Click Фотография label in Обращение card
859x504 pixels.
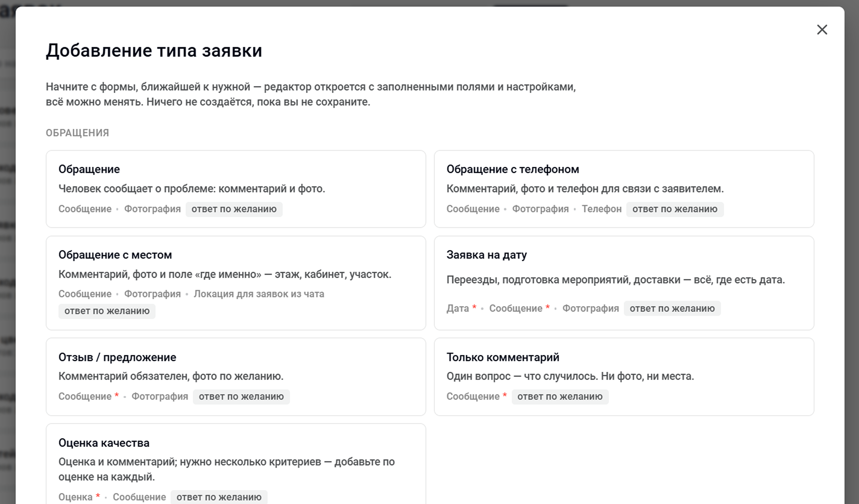(x=152, y=209)
